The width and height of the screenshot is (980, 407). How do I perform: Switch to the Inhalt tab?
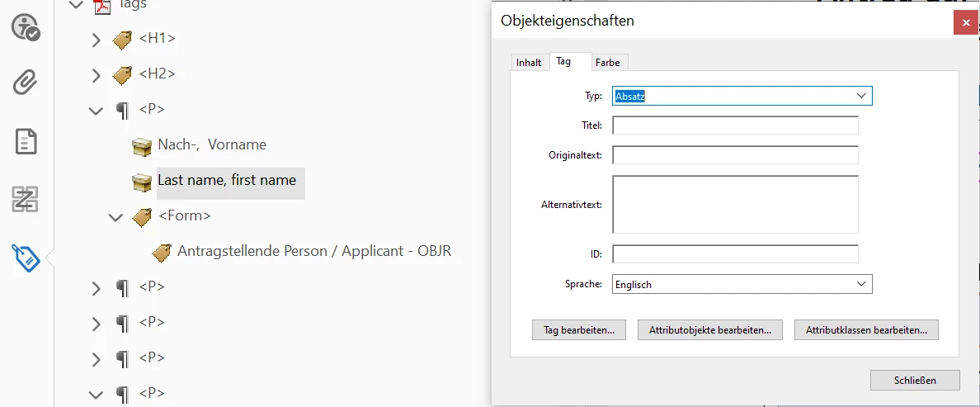click(529, 63)
